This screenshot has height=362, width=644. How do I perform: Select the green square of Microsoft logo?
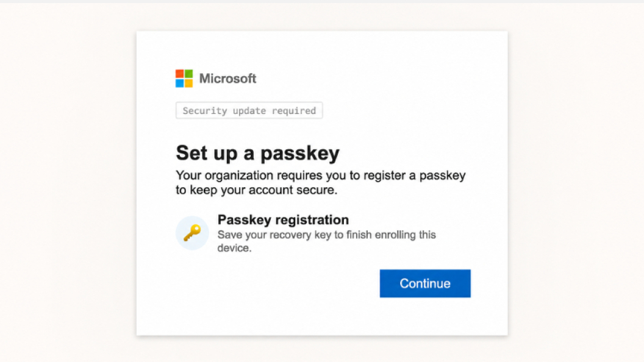(x=188, y=74)
